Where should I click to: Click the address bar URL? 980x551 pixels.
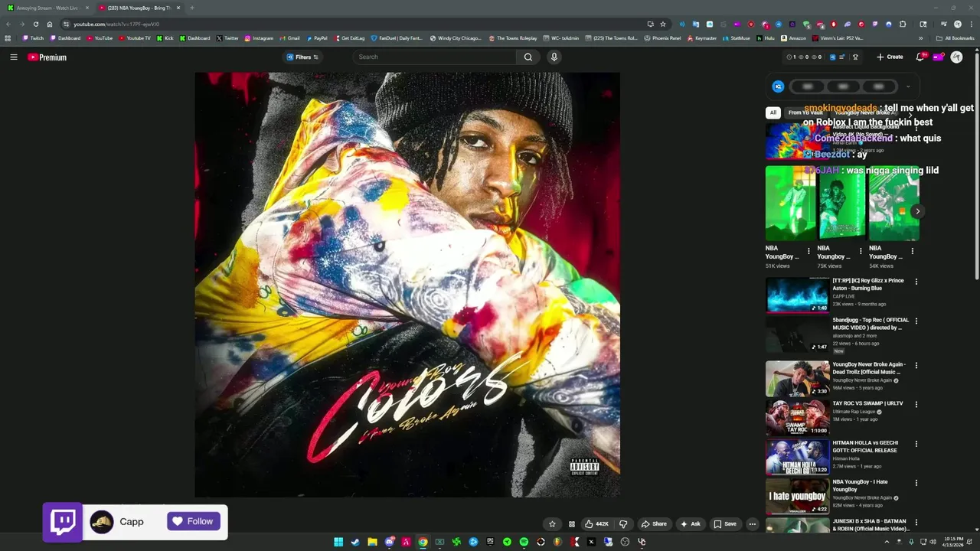pos(116,24)
